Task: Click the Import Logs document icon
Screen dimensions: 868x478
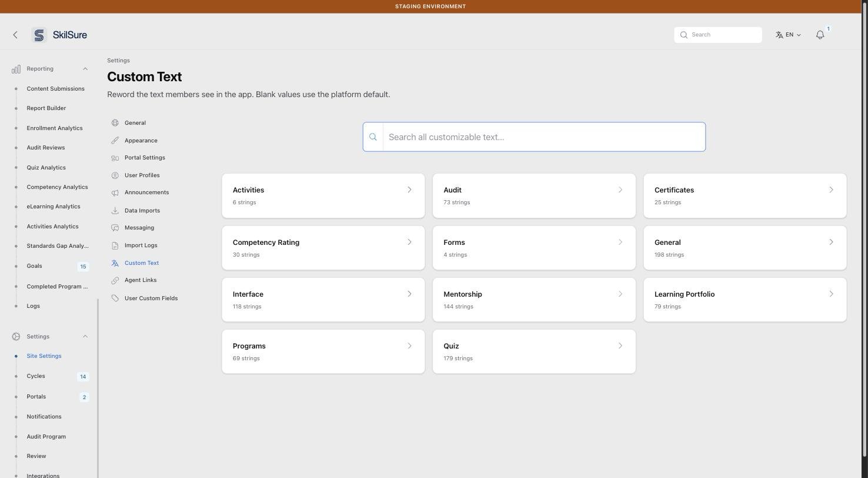Action: (x=115, y=245)
